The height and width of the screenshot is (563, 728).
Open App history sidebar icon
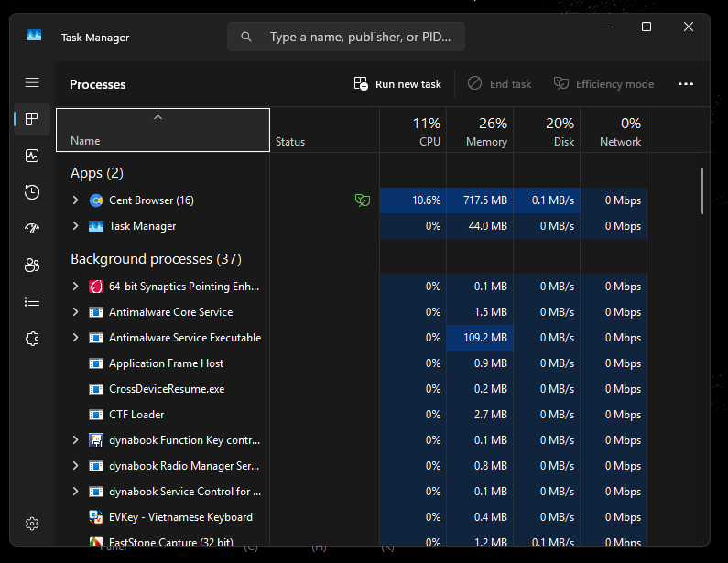32,192
